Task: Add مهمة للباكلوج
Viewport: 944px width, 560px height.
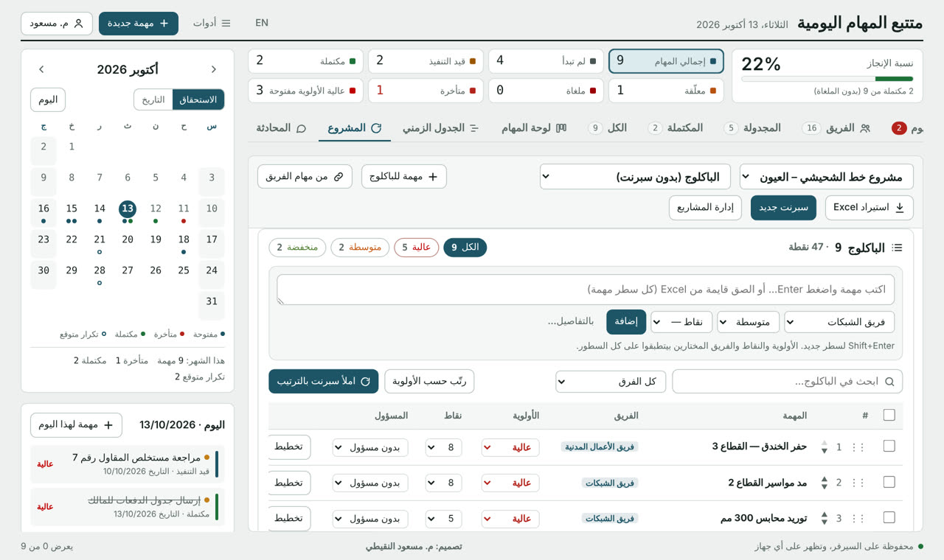Action: point(404,177)
